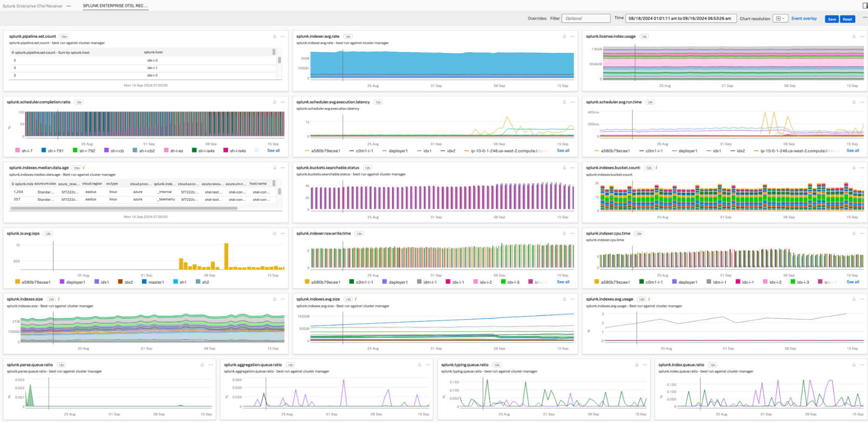Open alert bell on splunk.pipeline.set.count chart
The width and height of the screenshot is (868, 422).
pos(274,36)
